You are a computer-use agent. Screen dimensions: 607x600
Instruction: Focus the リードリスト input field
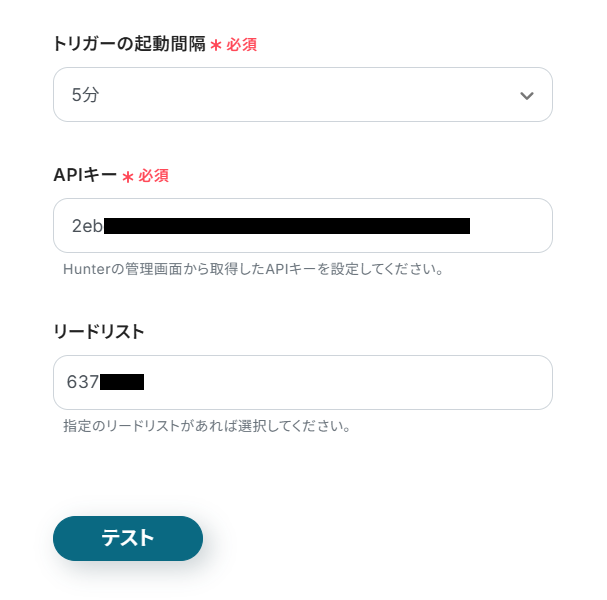pos(302,382)
